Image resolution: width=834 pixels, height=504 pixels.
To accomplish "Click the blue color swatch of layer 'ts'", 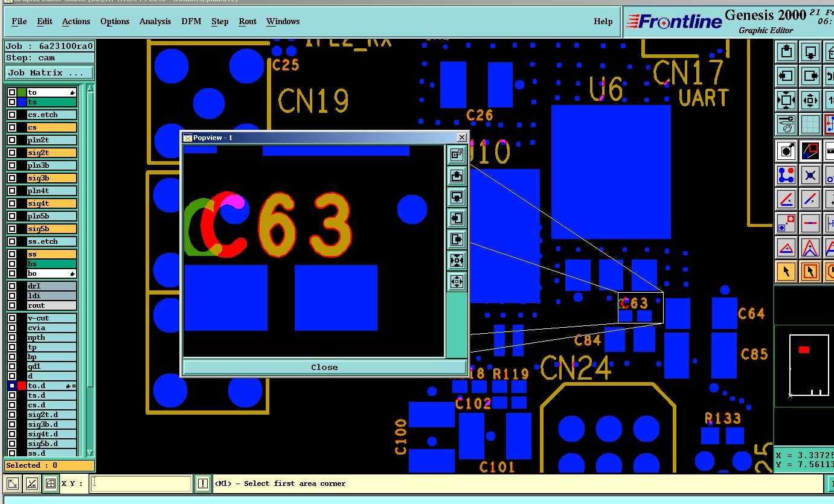I will 22,102.
